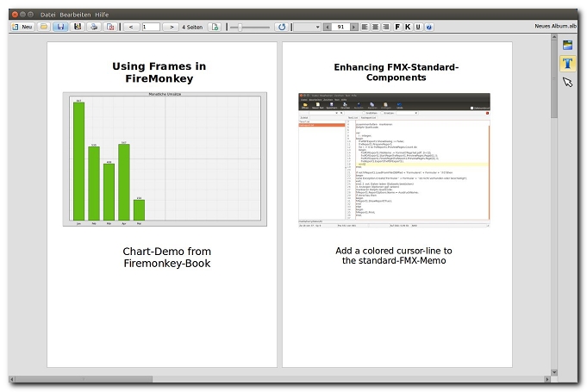Select the image insert tool in sidebar
The width and height of the screenshot is (587, 392).
pos(568,45)
